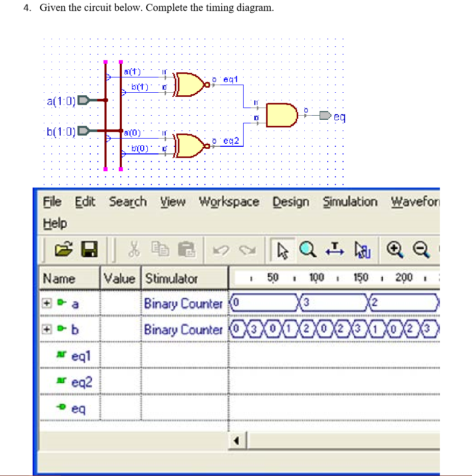Image resolution: width=472 pixels, height=476 pixels.
Task: Open the Simulation menu
Action: [350, 202]
